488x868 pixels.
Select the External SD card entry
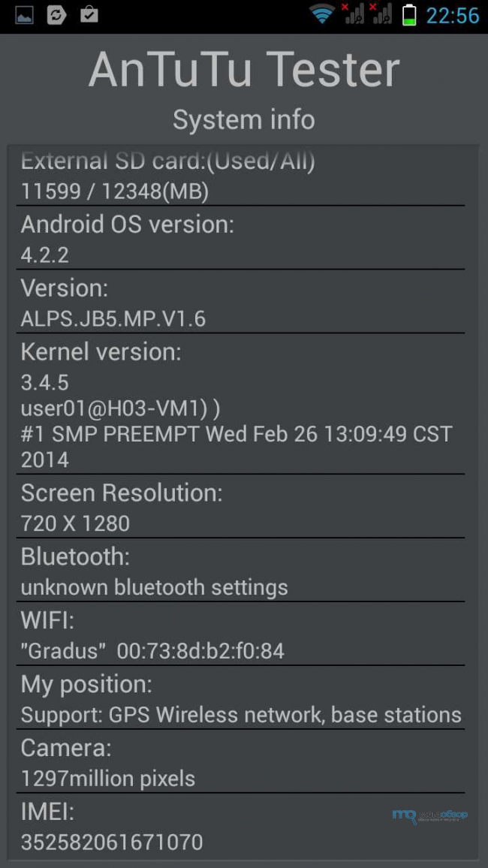(241, 177)
